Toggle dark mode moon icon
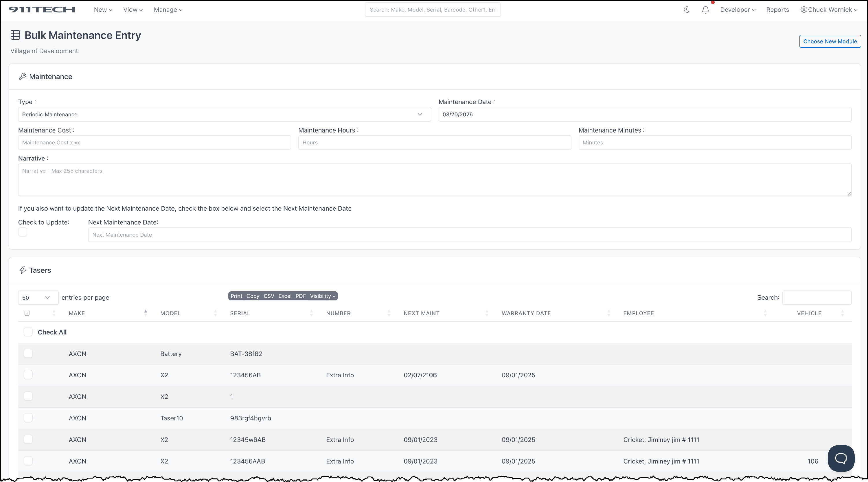Viewport: 868px width, 482px height. 686,10
